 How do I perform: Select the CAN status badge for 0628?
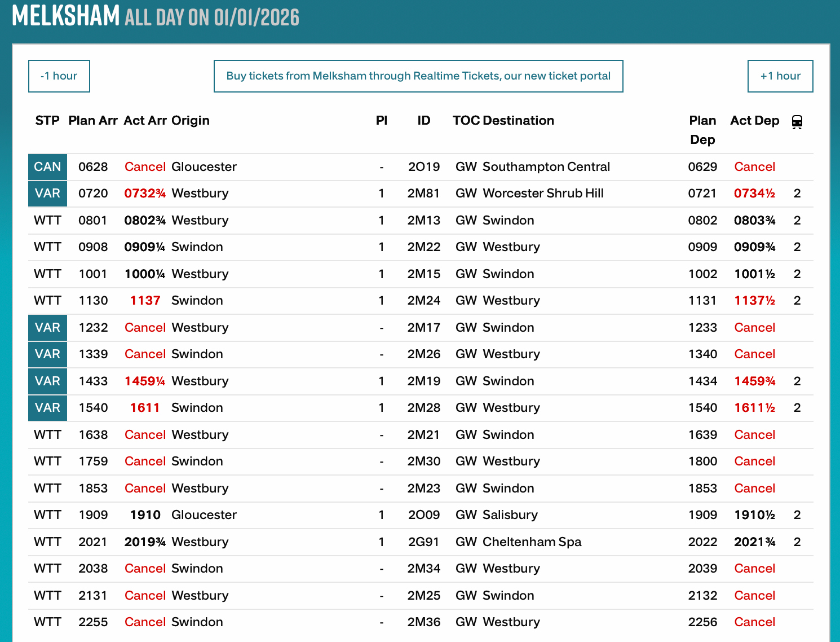click(47, 167)
